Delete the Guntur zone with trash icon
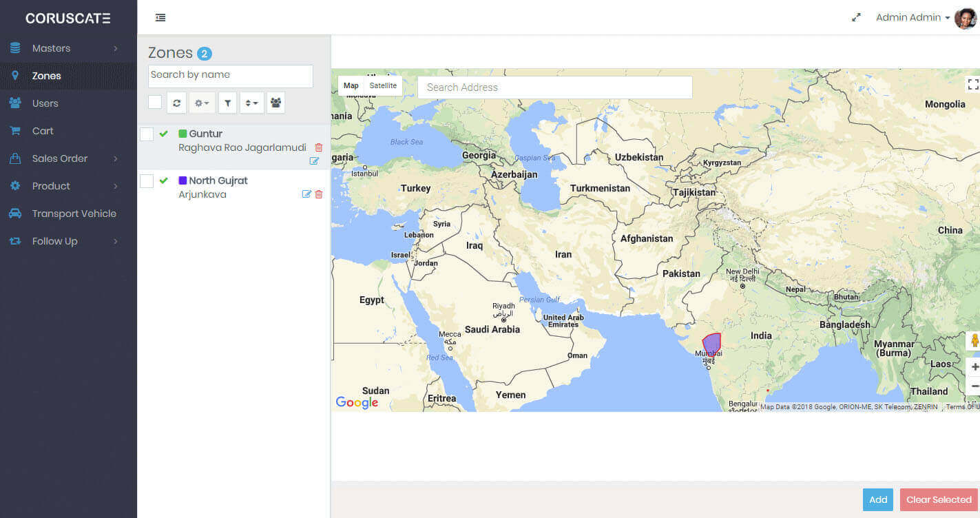This screenshot has height=518, width=980. click(318, 147)
